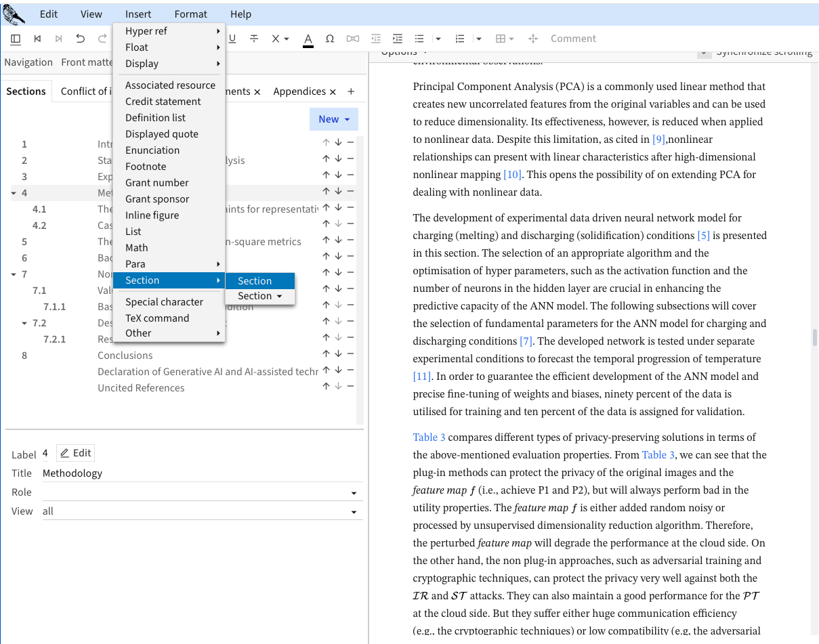Collapse subsection 7.2 in the tree
This screenshot has width=819, height=644.
(x=24, y=323)
